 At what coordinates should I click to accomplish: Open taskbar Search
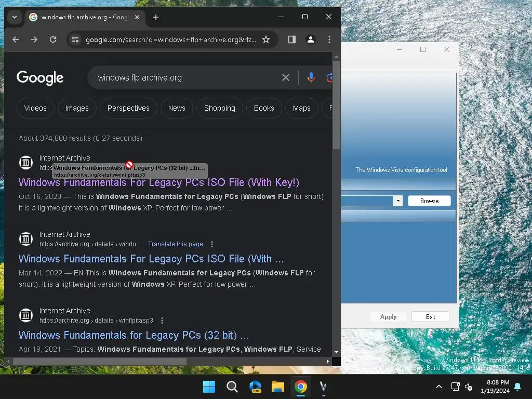[x=232, y=387]
